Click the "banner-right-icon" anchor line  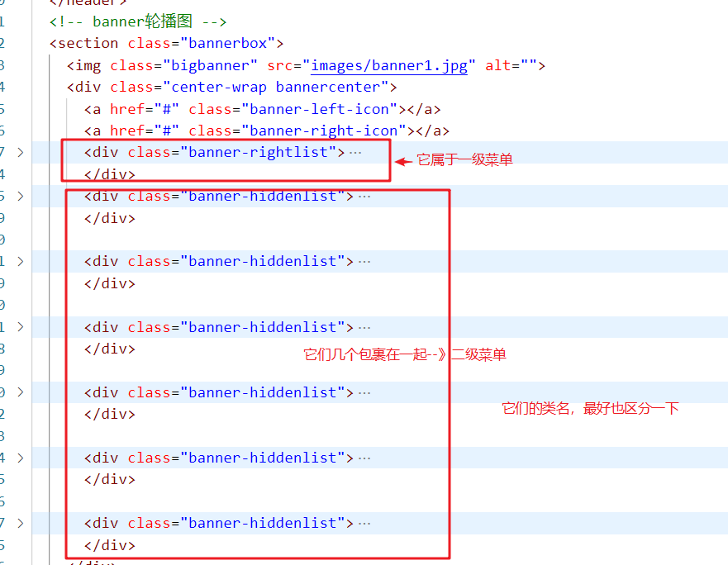coord(267,131)
